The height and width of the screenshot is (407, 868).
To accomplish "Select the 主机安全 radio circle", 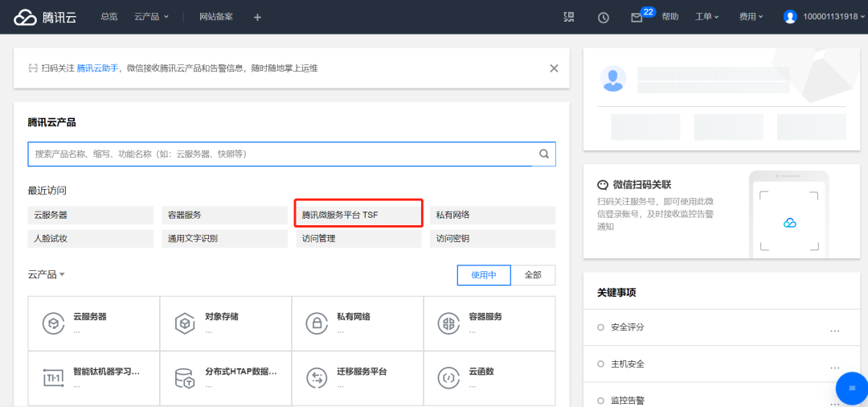I will point(600,364).
